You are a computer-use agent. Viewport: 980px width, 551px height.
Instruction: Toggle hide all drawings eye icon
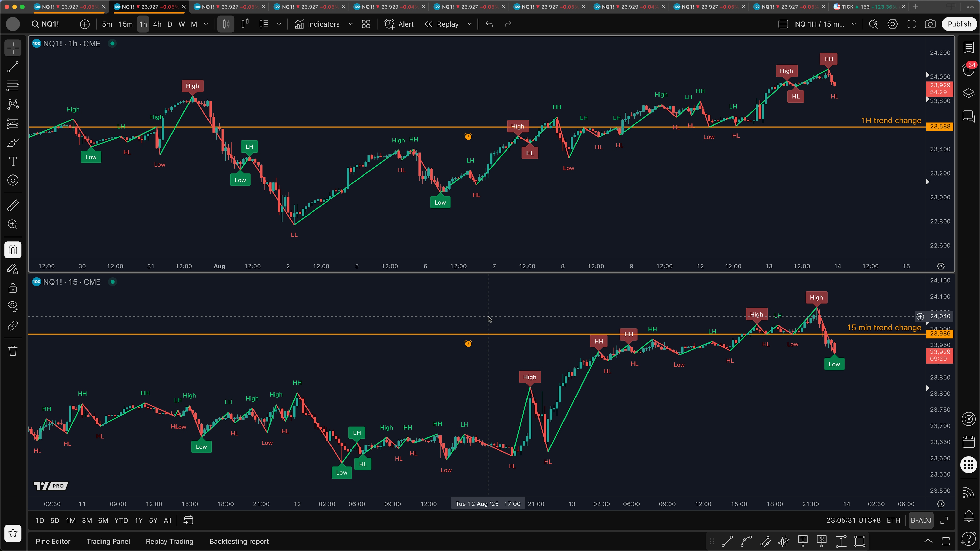(x=13, y=306)
